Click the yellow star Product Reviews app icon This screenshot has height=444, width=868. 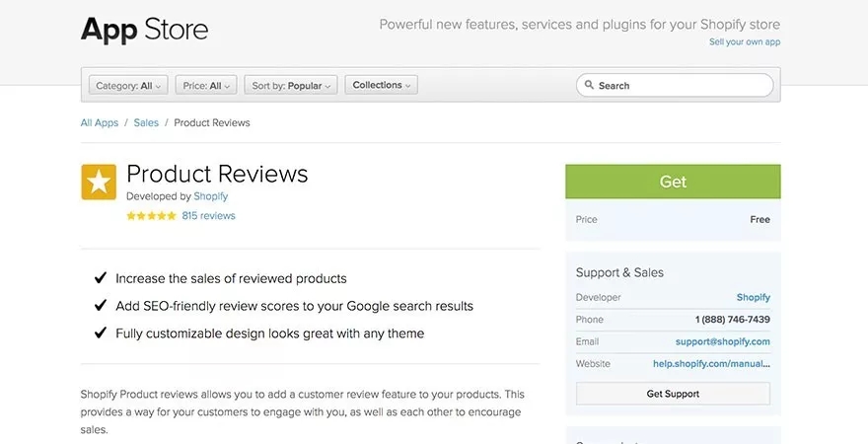point(98,182)
